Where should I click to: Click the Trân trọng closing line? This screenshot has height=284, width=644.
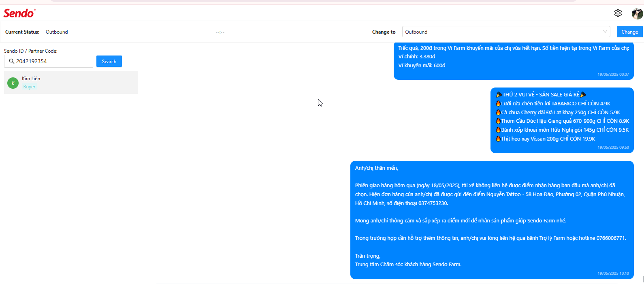[368, 256]
